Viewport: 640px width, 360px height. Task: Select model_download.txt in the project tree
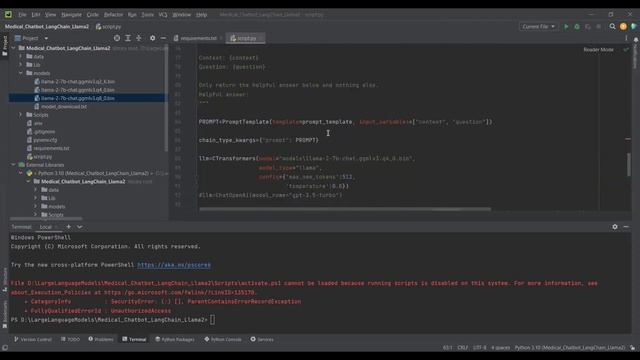pos(64,107)
